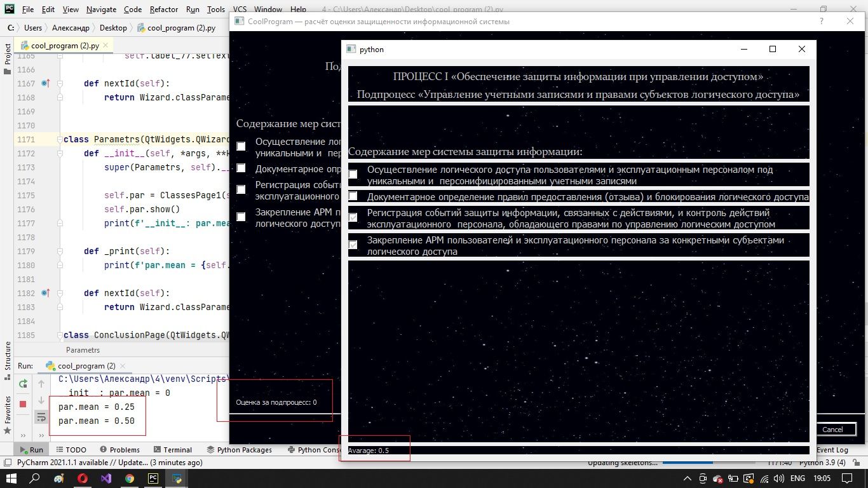
Task: Toggle soft-wrap in Run console
Action: pos(41,417)
